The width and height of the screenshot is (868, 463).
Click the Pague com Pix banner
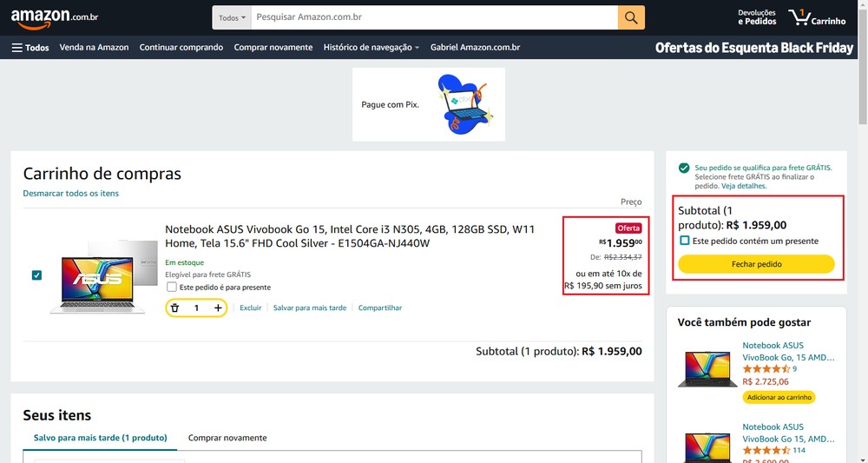(x=429, y=104)
